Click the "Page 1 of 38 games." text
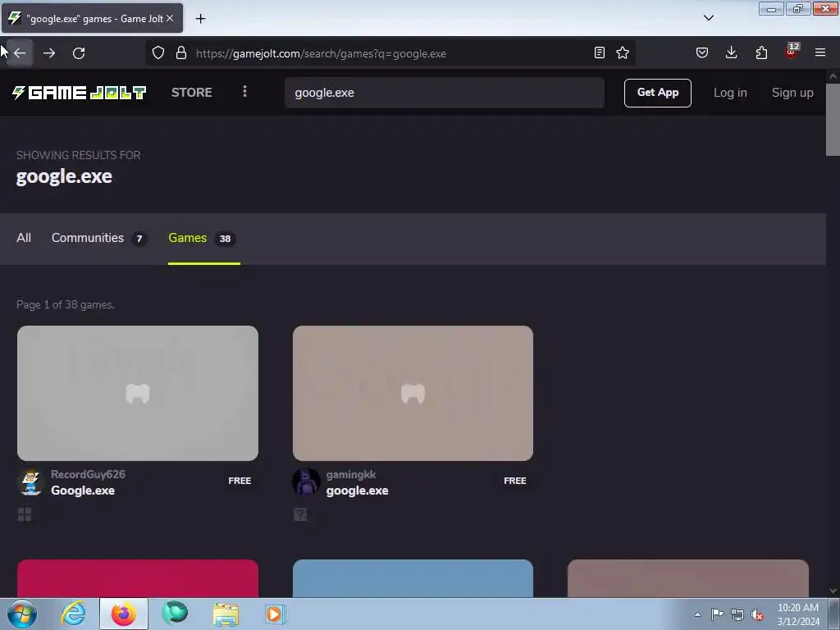This screenshot has width=840, height=630. [x=66, y=305]
